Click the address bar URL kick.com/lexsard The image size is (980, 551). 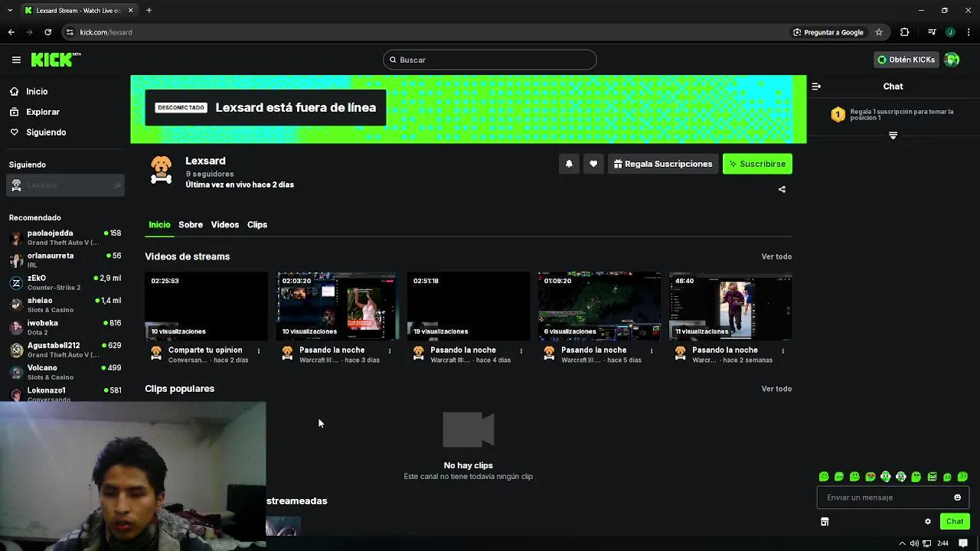106,32
